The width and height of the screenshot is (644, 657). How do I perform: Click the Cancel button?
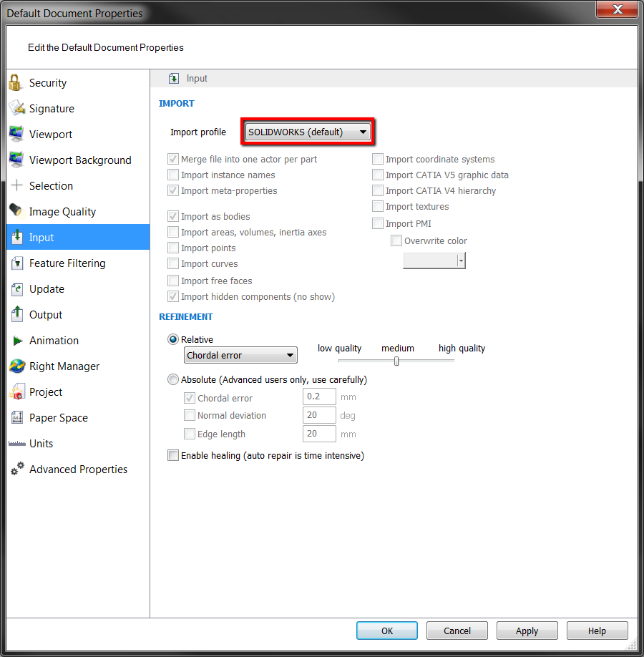tap(457, 631)
